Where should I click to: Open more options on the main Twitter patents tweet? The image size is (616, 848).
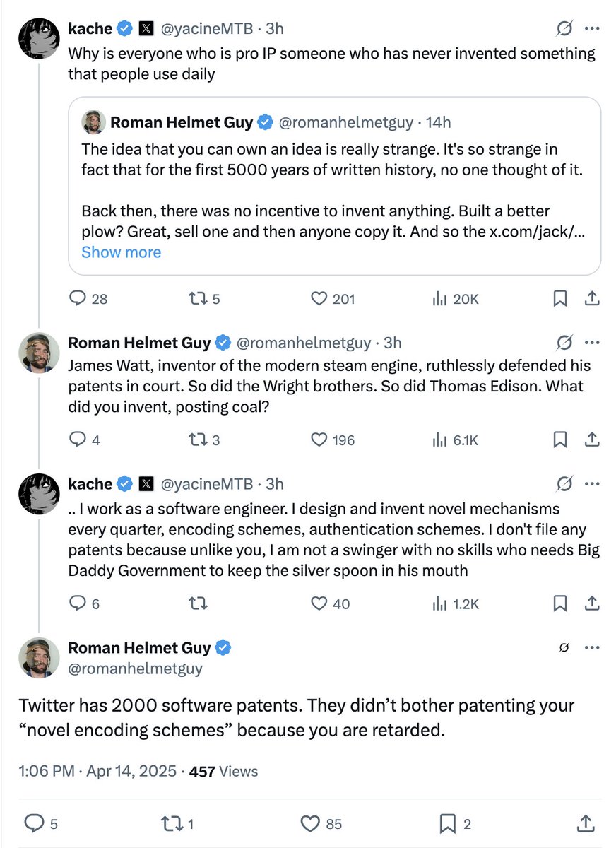coord(593,647)
